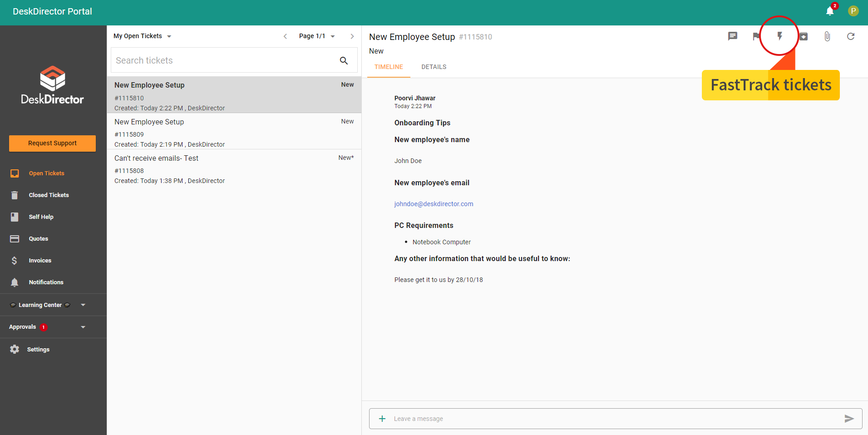Open the ticket chat message icon

733,36
